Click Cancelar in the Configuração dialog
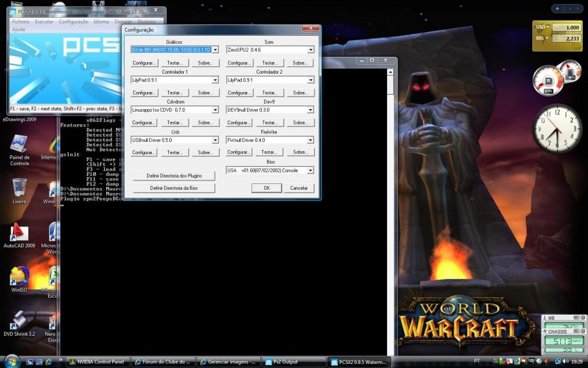Screen dimensions: 588x368 pyautogui.click(x=299, y=188)
